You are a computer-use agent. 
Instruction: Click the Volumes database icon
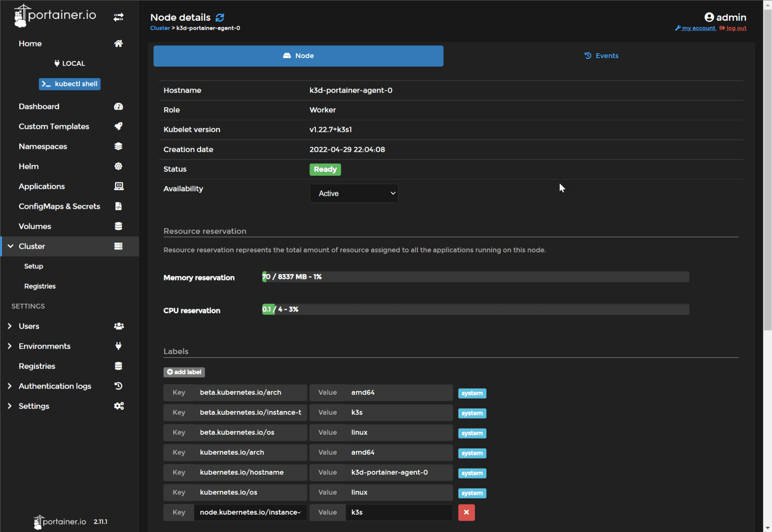[x=118, y=226]
